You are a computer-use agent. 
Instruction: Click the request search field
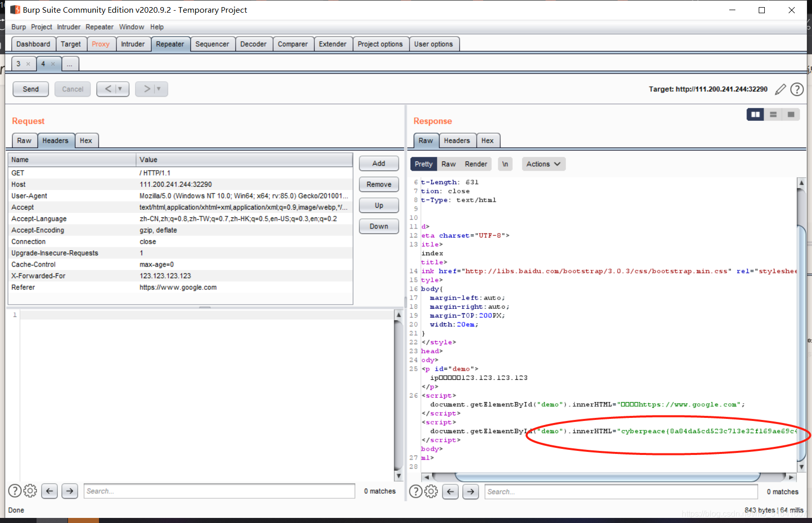pyautogui.click(x=219, y=491)
